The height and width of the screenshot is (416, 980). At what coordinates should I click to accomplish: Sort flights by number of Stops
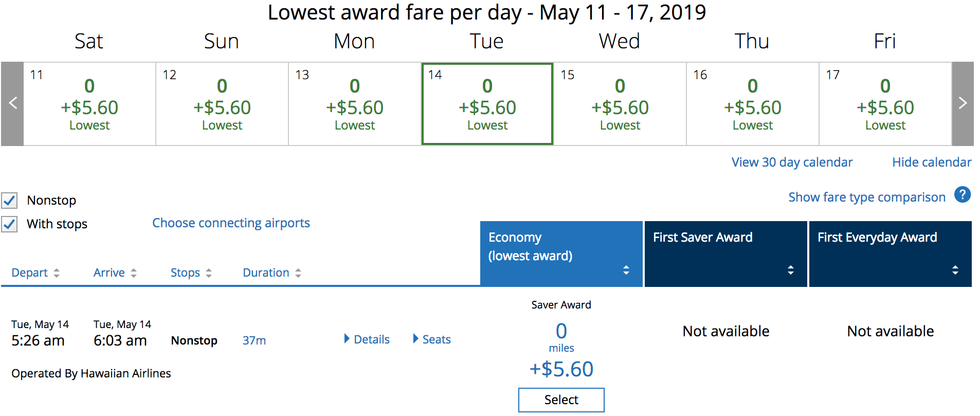click(191, 273)
